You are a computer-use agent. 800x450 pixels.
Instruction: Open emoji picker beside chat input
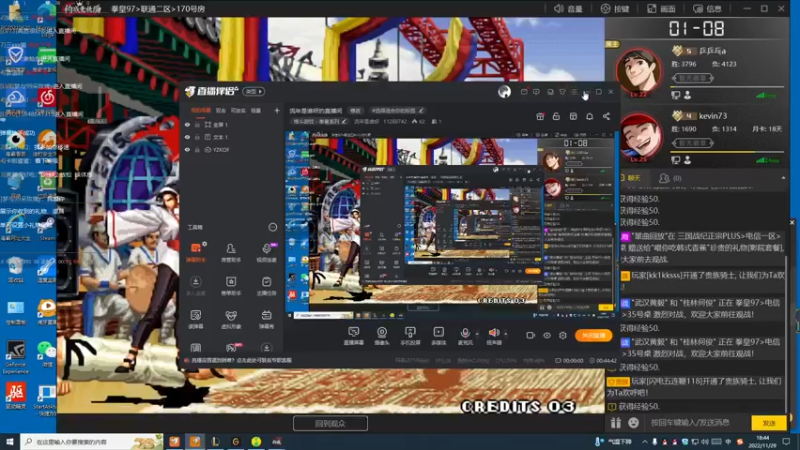point(633,422)
